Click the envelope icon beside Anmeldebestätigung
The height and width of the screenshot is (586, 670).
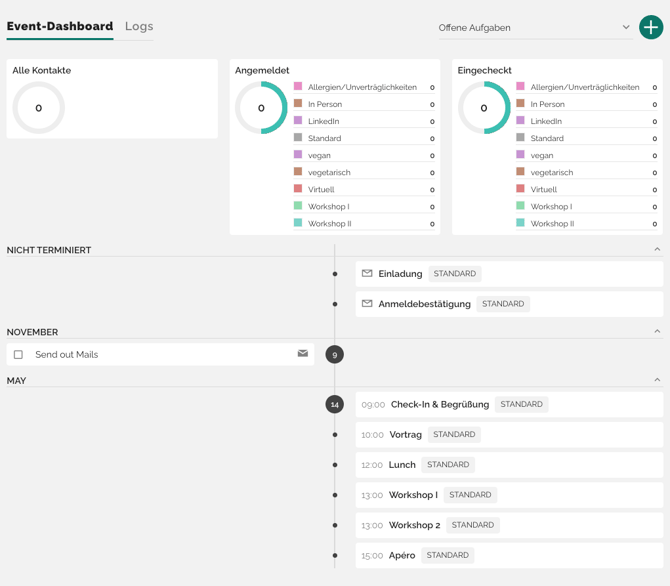pos(367,303)
